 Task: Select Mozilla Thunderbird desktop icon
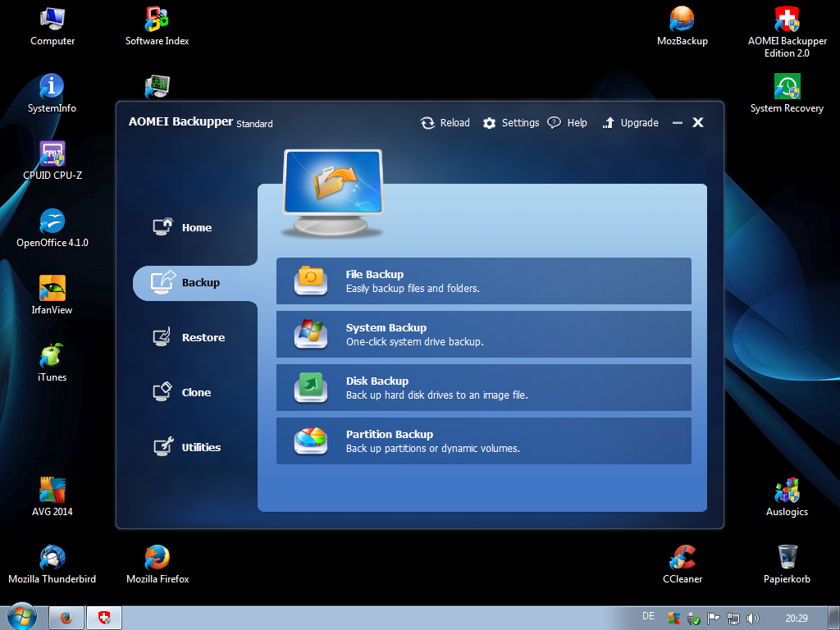point(52,564)
